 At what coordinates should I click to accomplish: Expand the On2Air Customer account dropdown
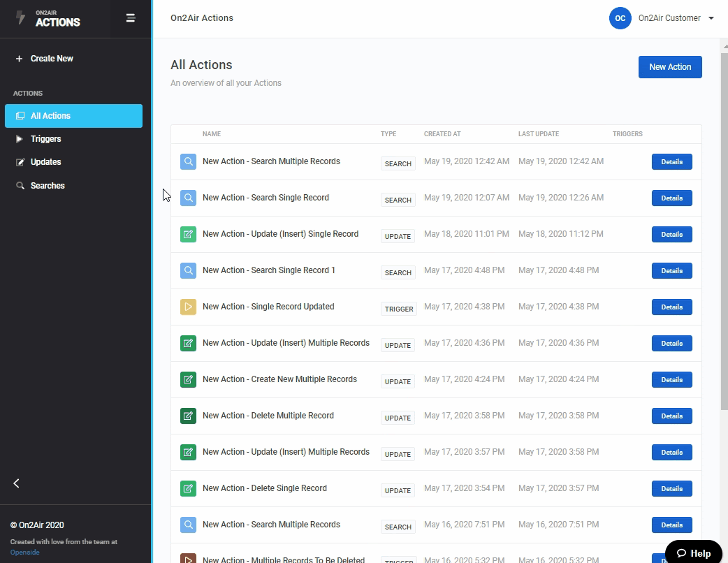click(x=711, y=18)
